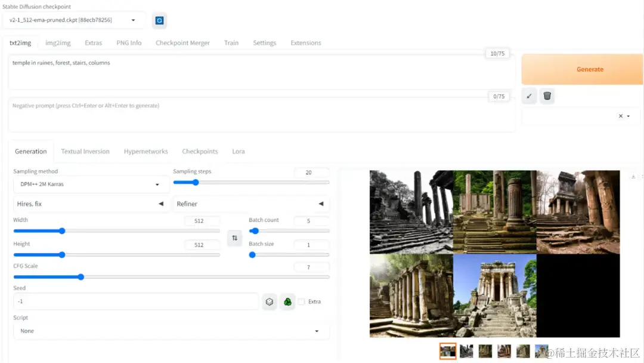
Task: Open the Extensions tab
Action: click(305, 43)
